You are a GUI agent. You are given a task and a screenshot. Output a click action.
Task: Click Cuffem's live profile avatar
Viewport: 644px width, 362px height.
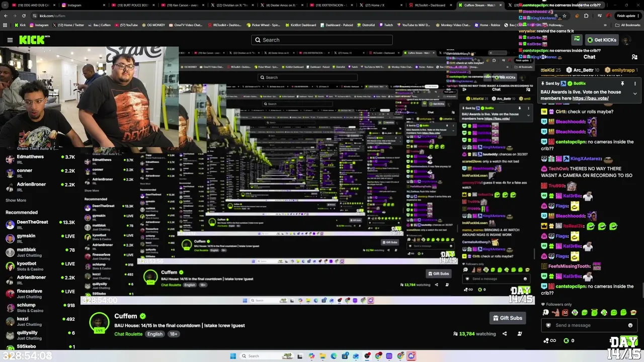coord(99,323)
